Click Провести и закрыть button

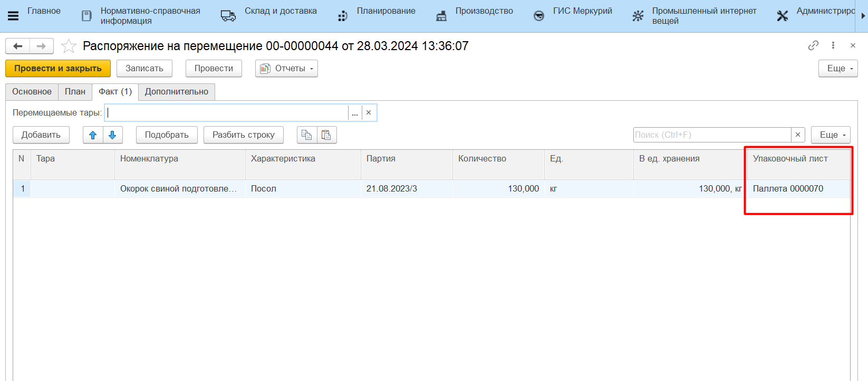tap(58, 69)
